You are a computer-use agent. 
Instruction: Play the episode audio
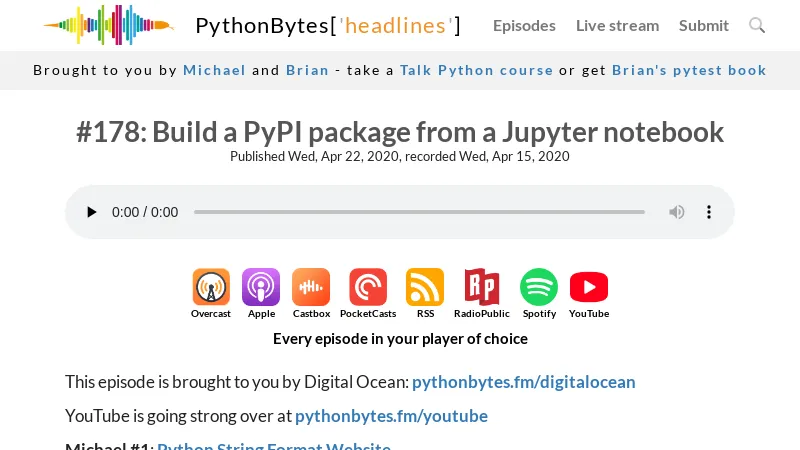pyautogui.click(x=92, y=212)
